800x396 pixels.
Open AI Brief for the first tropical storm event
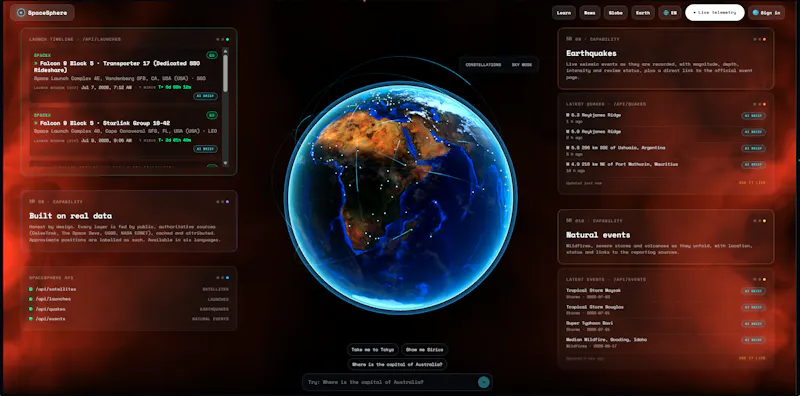click(754, 291)
